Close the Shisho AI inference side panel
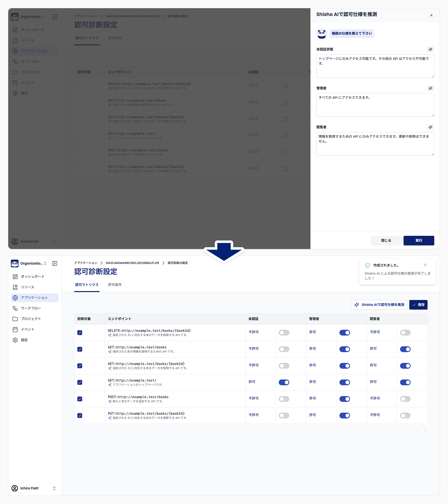448x504 pixels. point(431,15)
